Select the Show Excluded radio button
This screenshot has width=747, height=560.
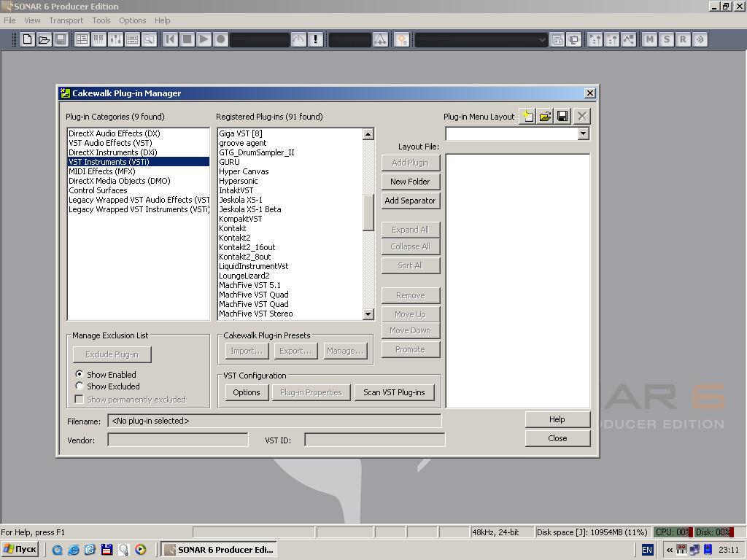pyautogui.click(x=80, y=386)
